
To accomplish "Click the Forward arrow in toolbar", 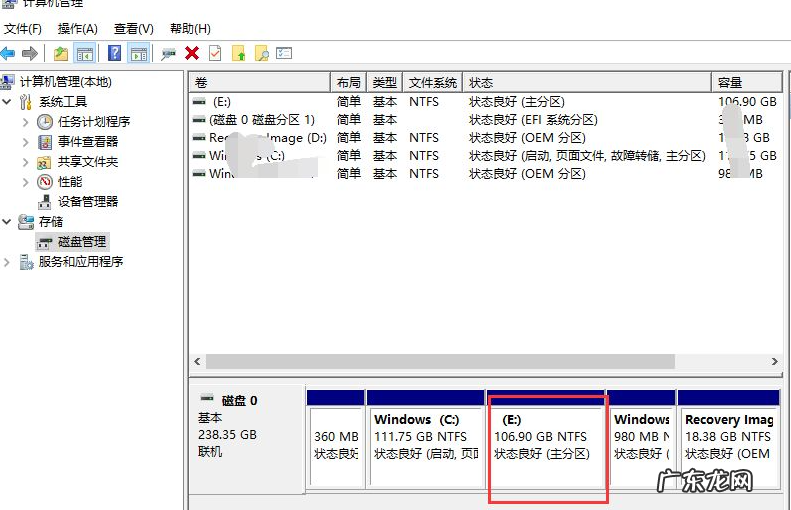I will pyautogui.click(x=30, y=53).
